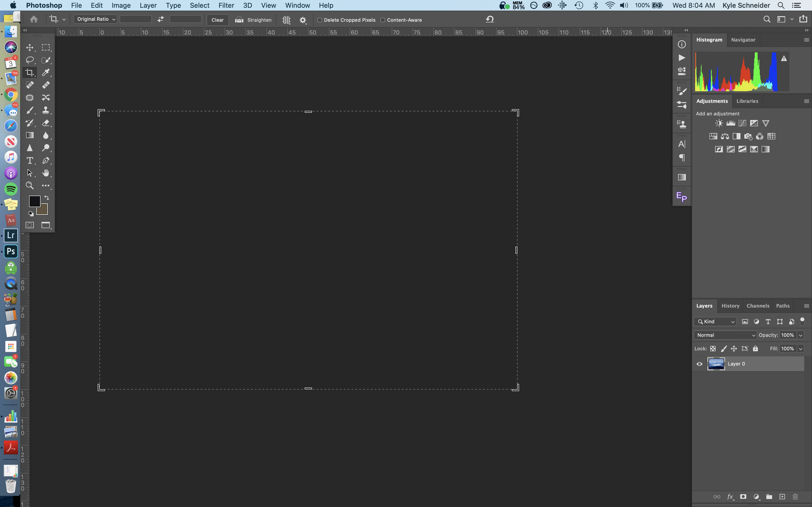Click the Clear button

217,19
